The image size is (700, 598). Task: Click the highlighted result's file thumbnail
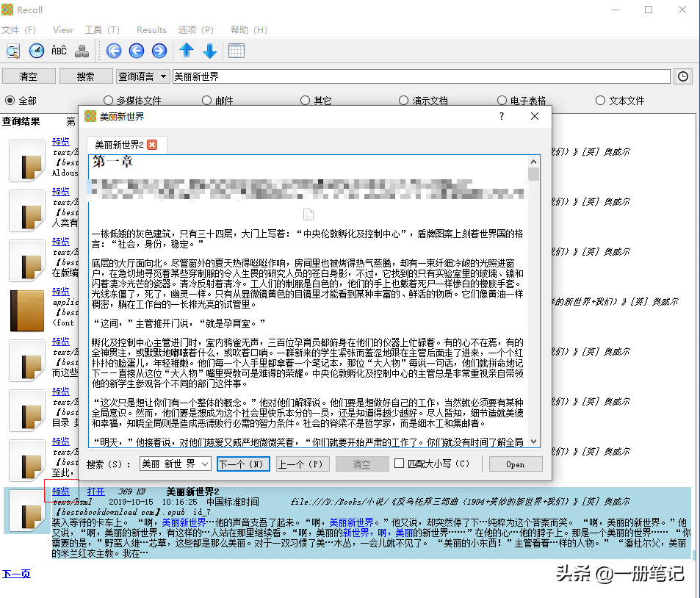click(27, 511)
